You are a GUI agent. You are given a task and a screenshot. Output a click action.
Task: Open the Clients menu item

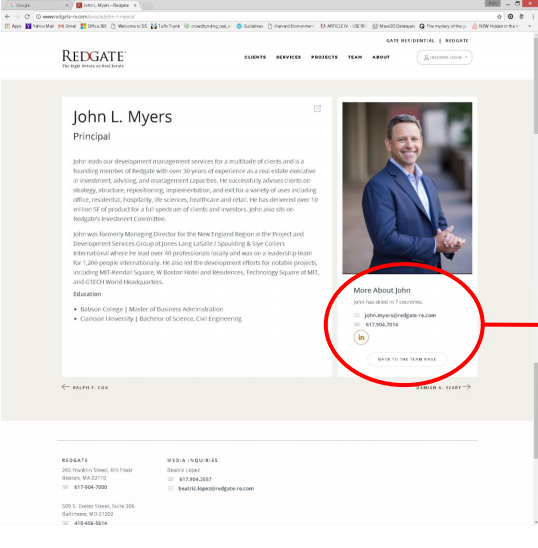(255, 57)
